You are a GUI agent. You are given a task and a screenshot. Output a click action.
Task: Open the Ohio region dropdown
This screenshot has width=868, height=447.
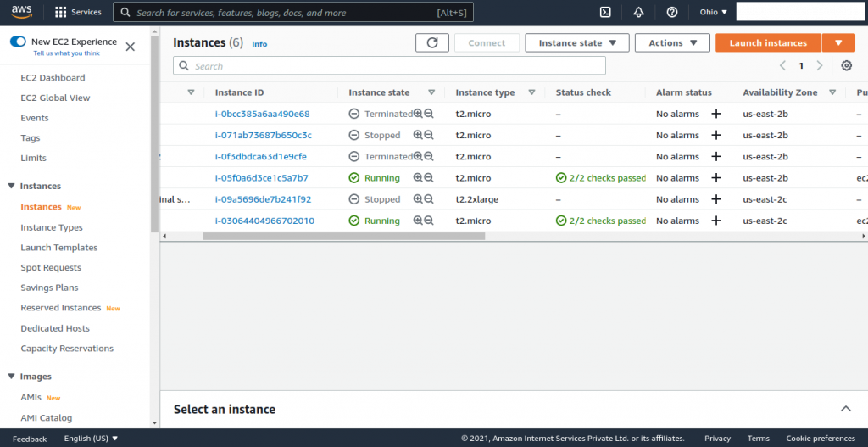click(714, 12)
